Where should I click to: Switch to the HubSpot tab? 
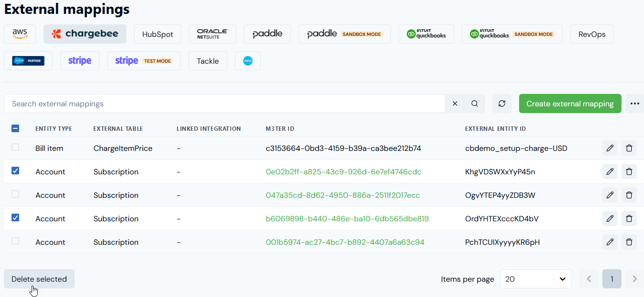(x=158, y=34)
